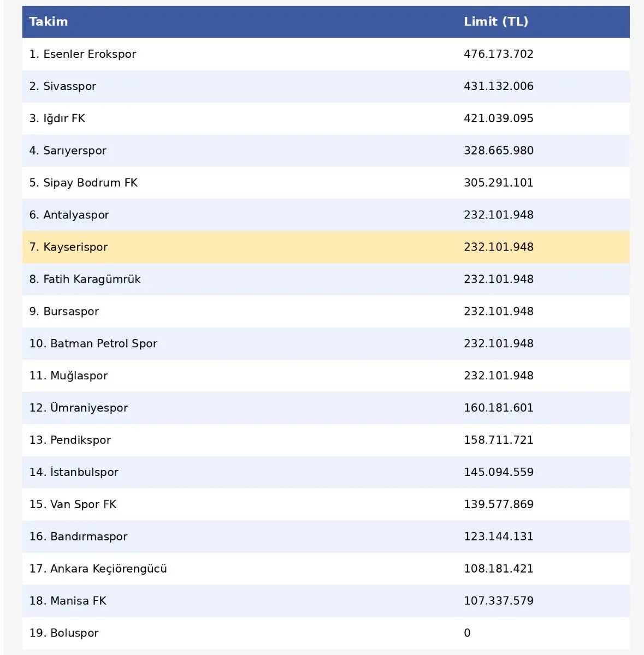Select team 17. Ankara Keçiörengücü
The image size is (644, 655).
point(98,569)
